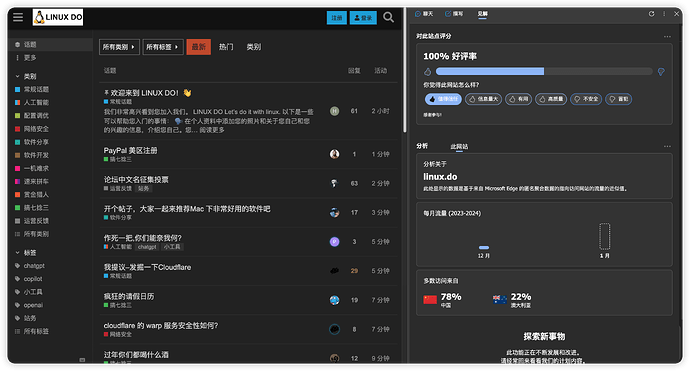Image resolution: width=690 pixels, height=371 pixels.
Task: Click the thumbs-up icon beside rating bar
Action: point(427,71)
